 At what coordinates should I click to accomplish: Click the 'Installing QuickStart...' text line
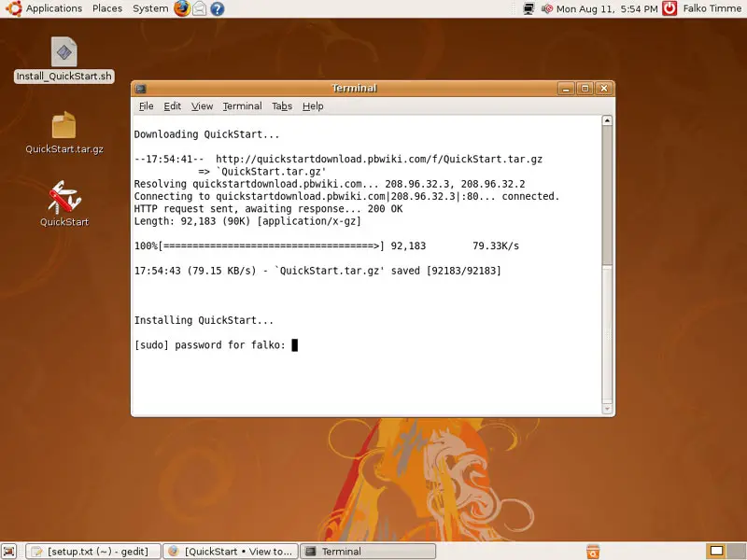pos(204,320)
